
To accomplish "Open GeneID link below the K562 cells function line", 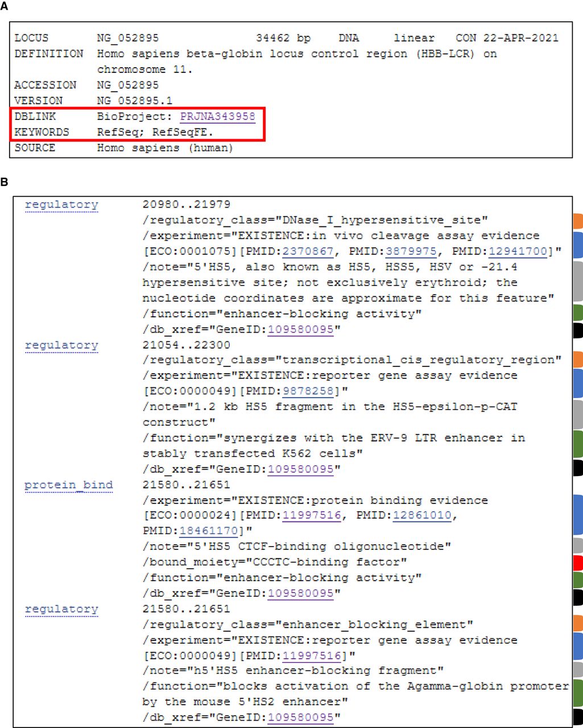I will point(300,469).
